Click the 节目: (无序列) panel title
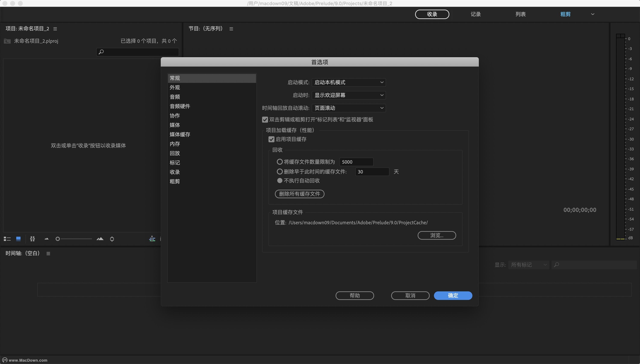 206,28
